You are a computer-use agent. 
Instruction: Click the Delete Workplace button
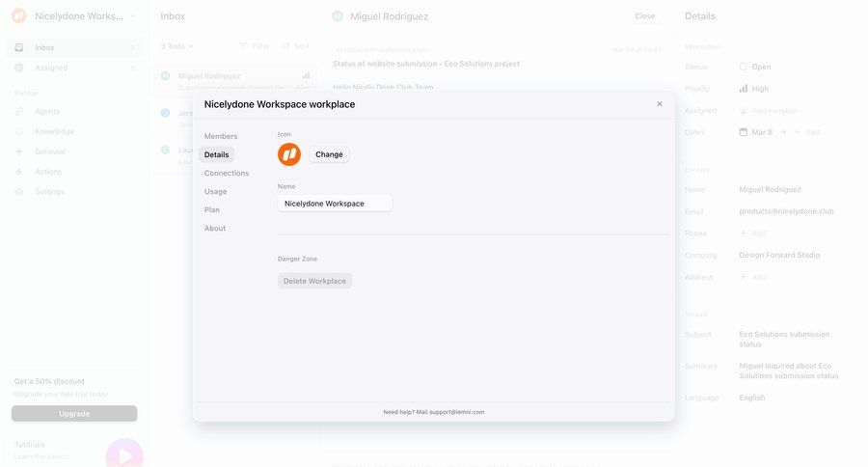[x=314, y=281]
